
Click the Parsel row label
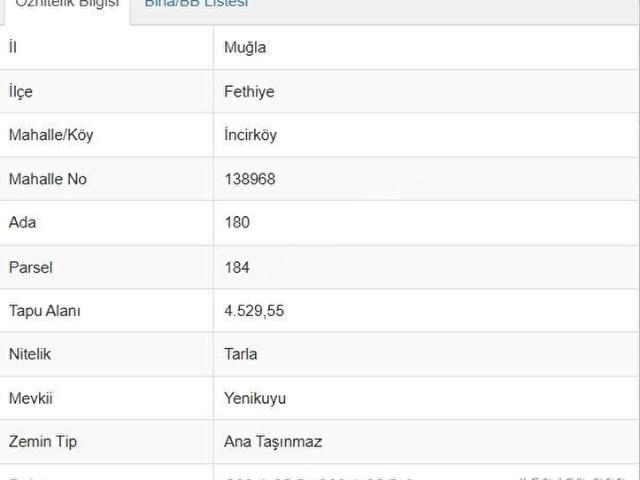30,267
